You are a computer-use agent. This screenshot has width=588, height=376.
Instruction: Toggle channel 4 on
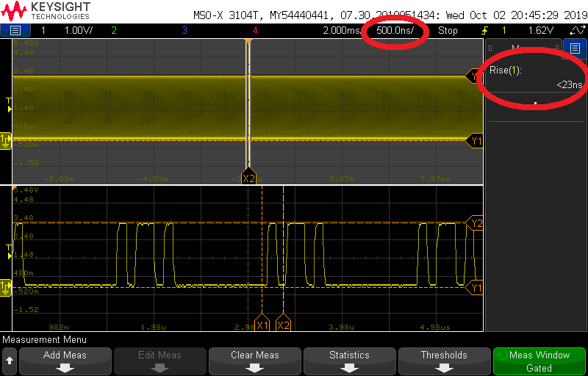pyautogui.click(x=255, y=31)
